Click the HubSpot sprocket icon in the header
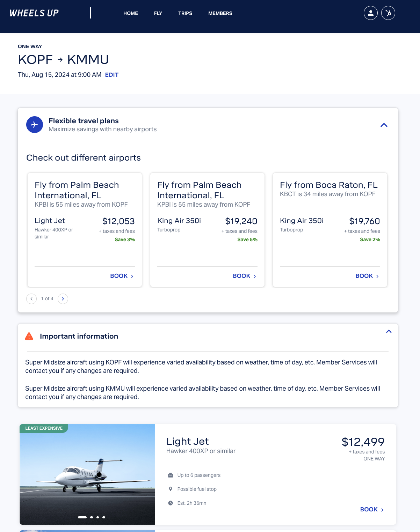 click(x=388, y=13)
